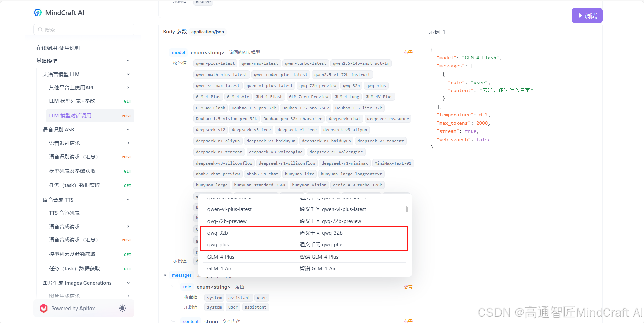Click the 示例 1 example header
Image resolution: width=644 pixels, height=323 pixels.
coord(437,32)
